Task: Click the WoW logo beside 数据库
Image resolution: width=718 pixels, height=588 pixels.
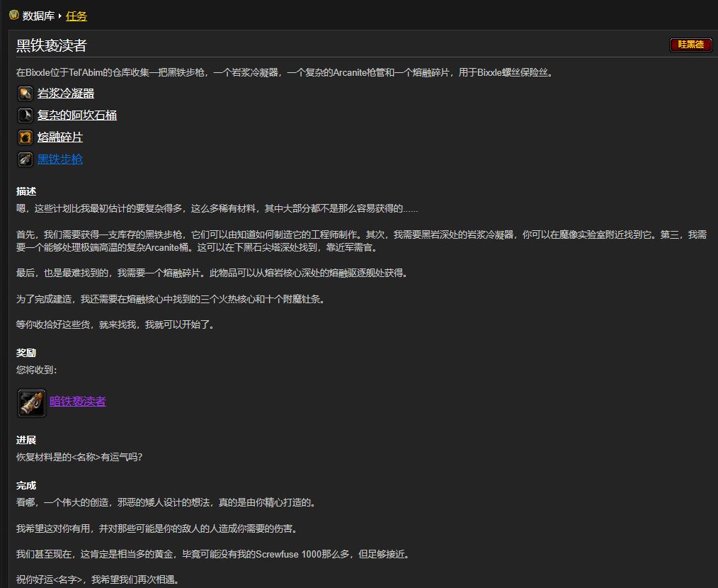Action: click(x=14, y=15)
